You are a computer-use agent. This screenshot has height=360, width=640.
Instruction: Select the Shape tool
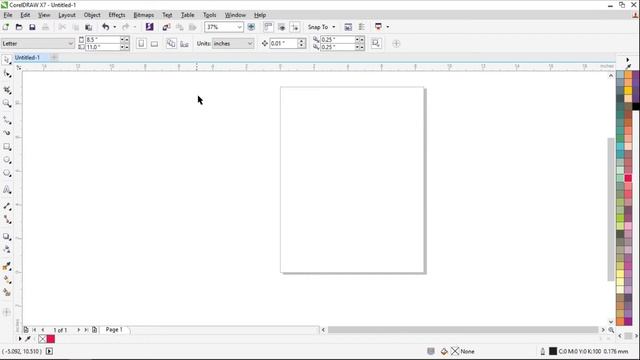pyautogui.click(x=7, y=74)
